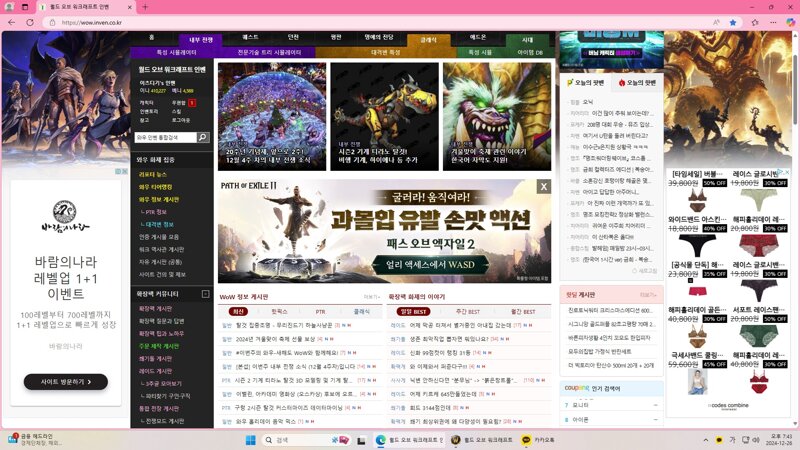Switch to 월간 BEST tab

tap(523, 311)
